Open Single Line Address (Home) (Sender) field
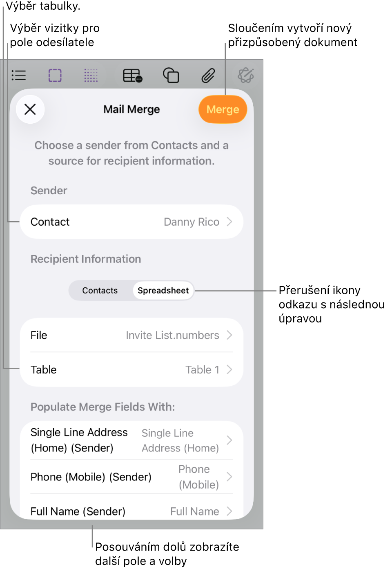 click(x=131, y=440)
